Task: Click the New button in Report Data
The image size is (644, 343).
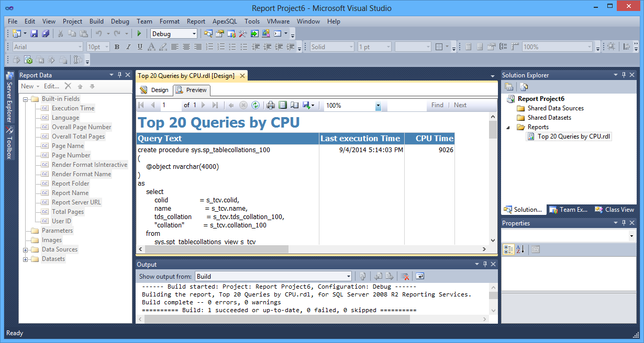Action: pos(27,86)
